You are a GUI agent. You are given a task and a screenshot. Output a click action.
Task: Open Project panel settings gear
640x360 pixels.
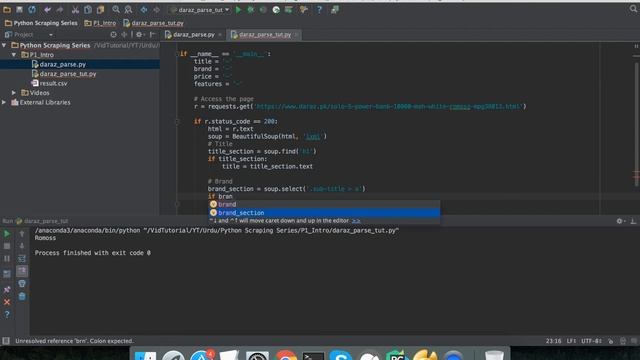pyautogui.click(x=139, y=35)
